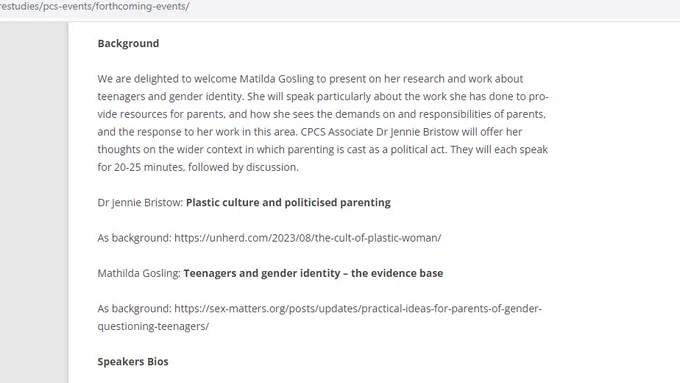Click the name 'Matilda Gosling' in the paragraph

(x=276, y=79)
